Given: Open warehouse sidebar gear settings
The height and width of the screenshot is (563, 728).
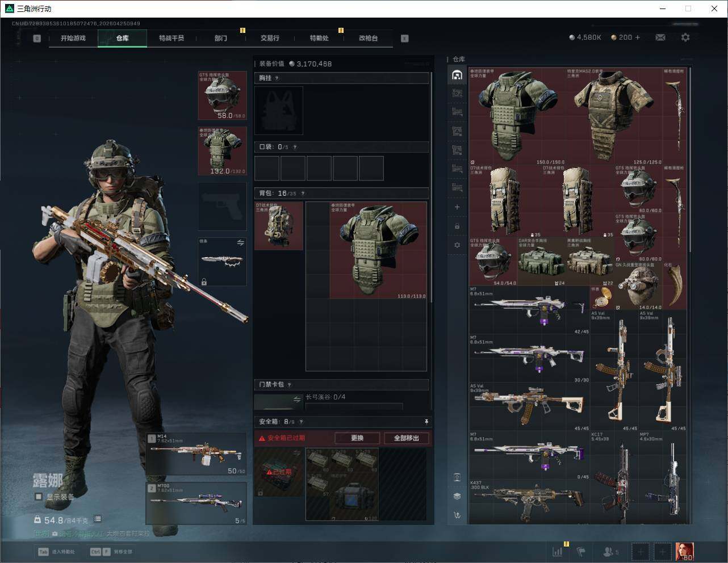Looking at the screenshot, I should (457, 245).
